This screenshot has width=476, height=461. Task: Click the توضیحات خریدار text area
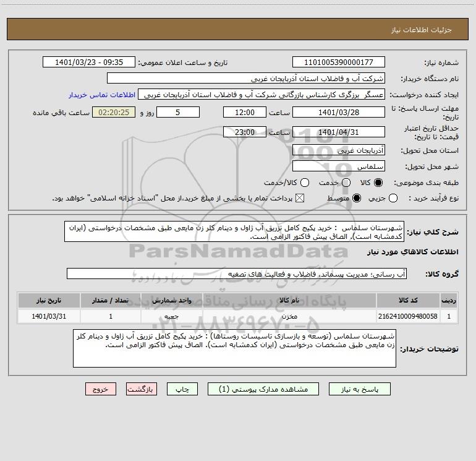(234, 348)
